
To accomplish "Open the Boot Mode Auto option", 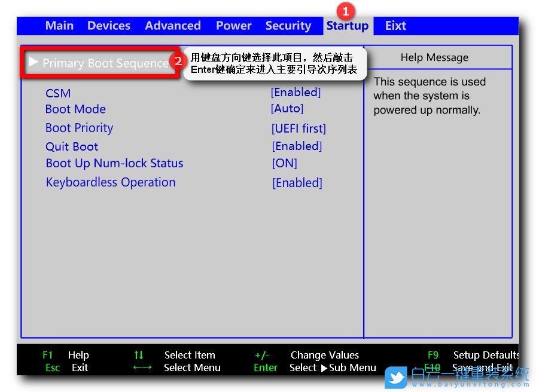I will click(x=287, y=109).
